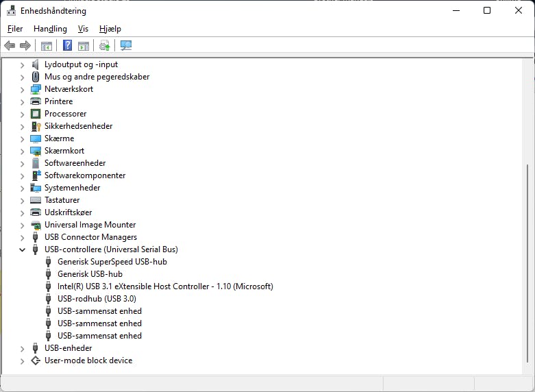
Task: Click the printer icon beside Printere
Action: [35, 101]
